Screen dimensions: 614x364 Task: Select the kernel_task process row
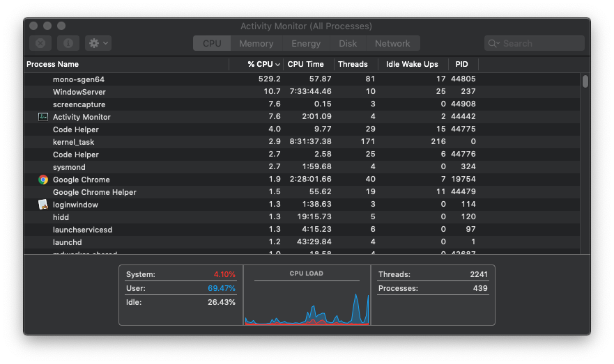click(302, 142)
